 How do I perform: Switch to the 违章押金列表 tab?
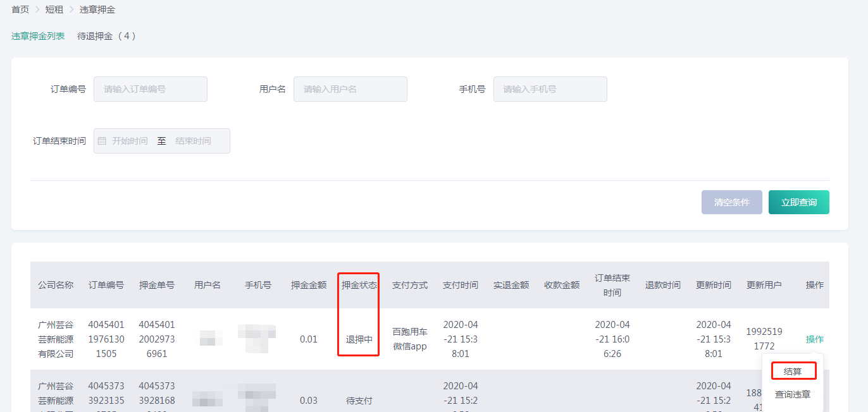pos(38,36)
